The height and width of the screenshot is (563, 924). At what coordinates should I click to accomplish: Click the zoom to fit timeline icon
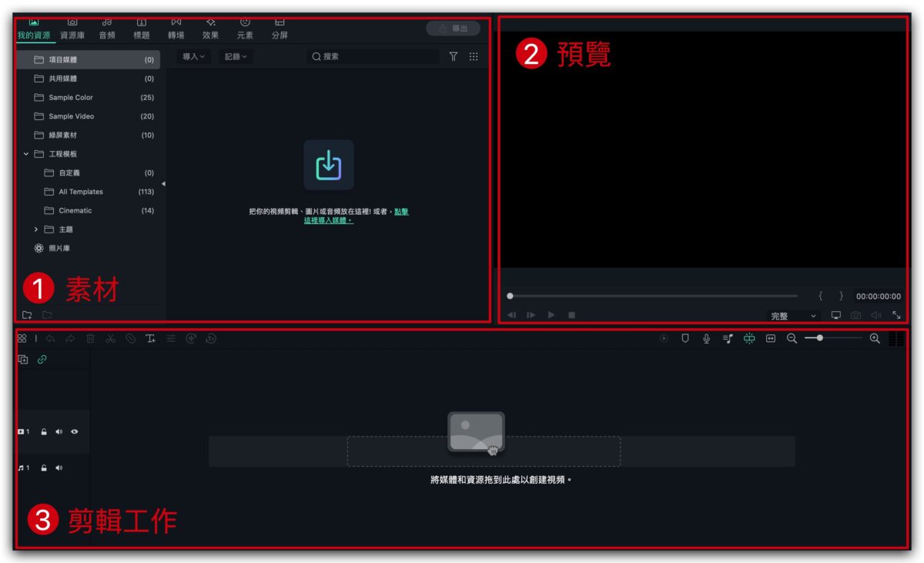770,338
